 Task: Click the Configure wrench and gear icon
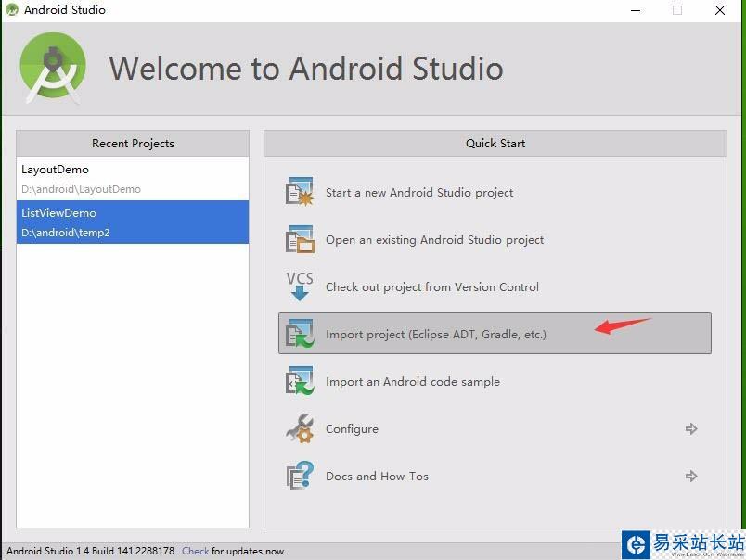pyautogui.click(x=300, y=428)
